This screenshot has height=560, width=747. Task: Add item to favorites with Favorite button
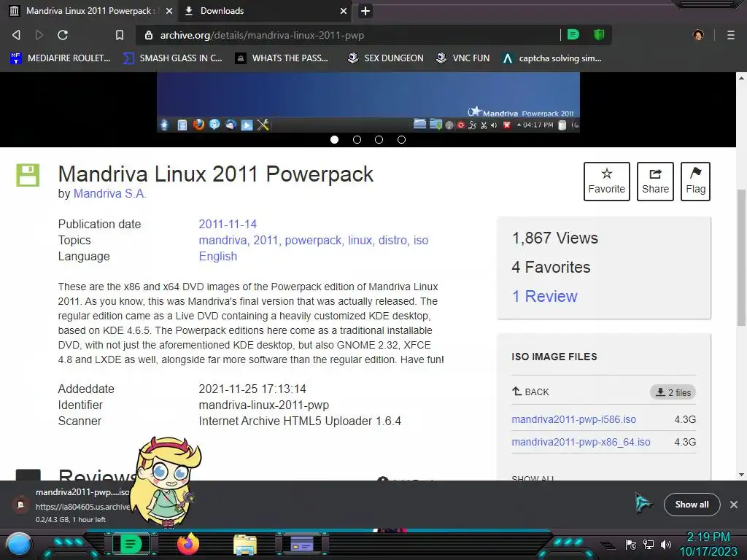(x=606, y=182)
